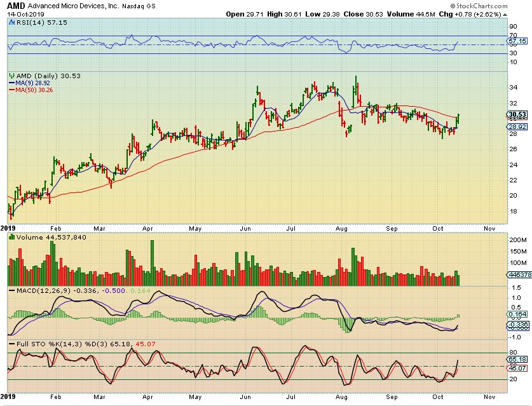This screenshot has width=532, height=406.
Task: Click the red 45.07 value in STO legend
Action: 146,344
